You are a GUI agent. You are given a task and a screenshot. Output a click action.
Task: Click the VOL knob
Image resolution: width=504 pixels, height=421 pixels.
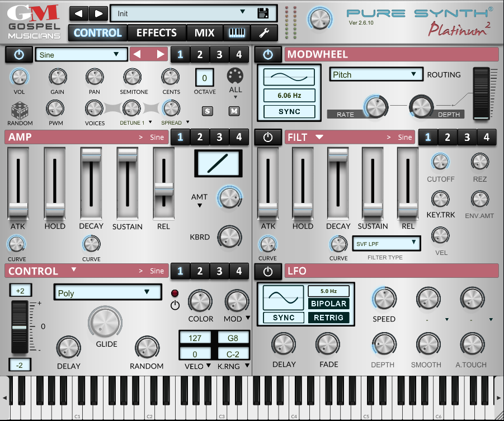19,77
